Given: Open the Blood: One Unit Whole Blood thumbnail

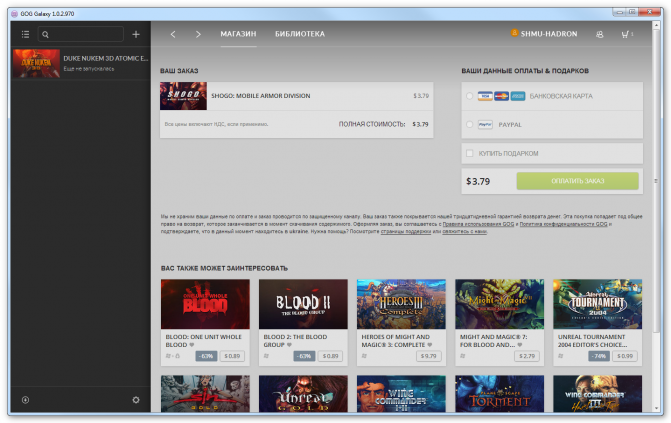Looking at the screenshot, I should point(205,304).
